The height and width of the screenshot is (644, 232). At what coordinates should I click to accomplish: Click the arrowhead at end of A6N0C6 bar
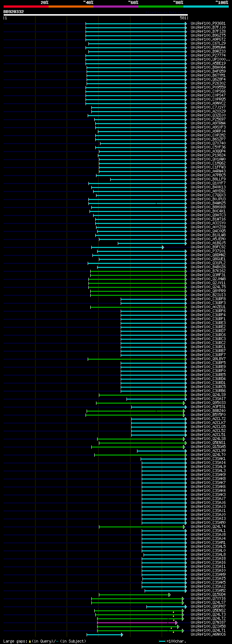click(122, 635)
